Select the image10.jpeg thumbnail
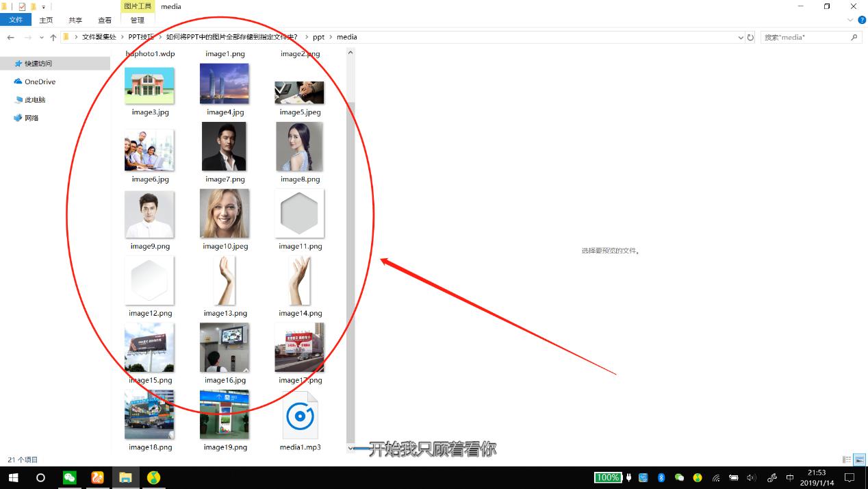 click(x=225, y=214)
